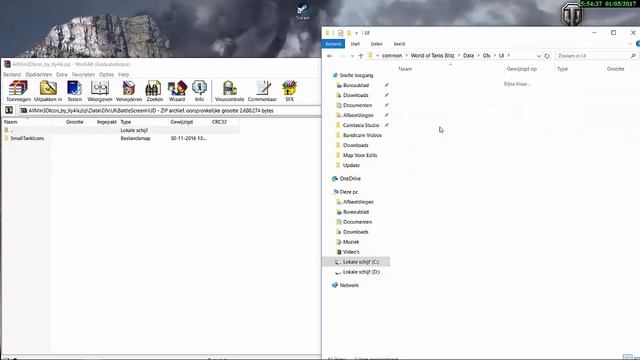Open the WinRAR Bestand menu

coord(12,75)
